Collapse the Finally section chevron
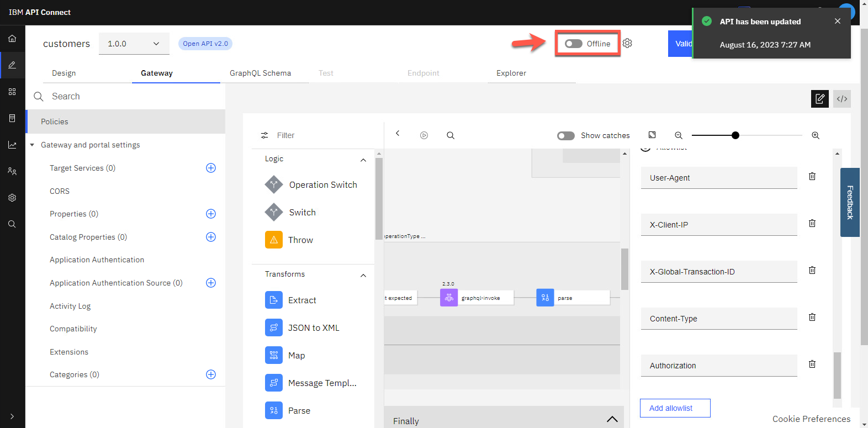The width and height of the screenshot is (868, 428). pos(612,419)
